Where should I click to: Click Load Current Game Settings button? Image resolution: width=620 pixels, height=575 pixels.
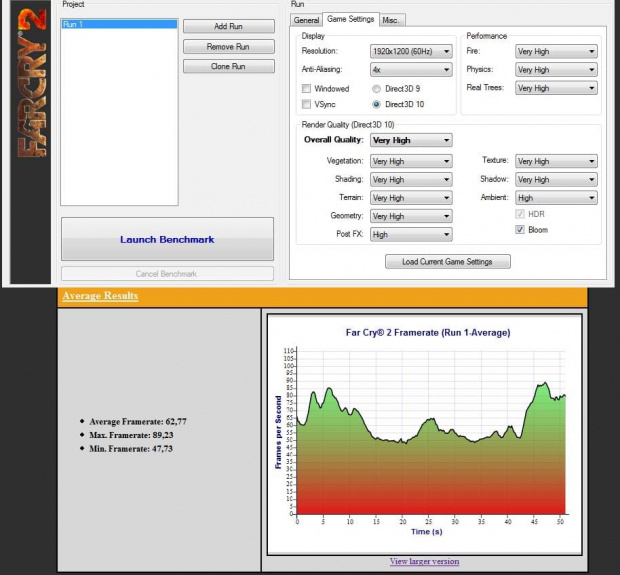(x=448, y=262)
